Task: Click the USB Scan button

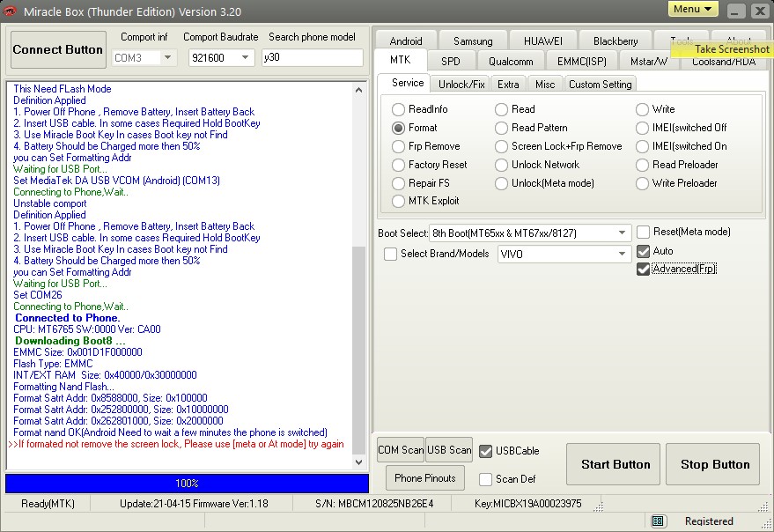Action: [449, 450]
